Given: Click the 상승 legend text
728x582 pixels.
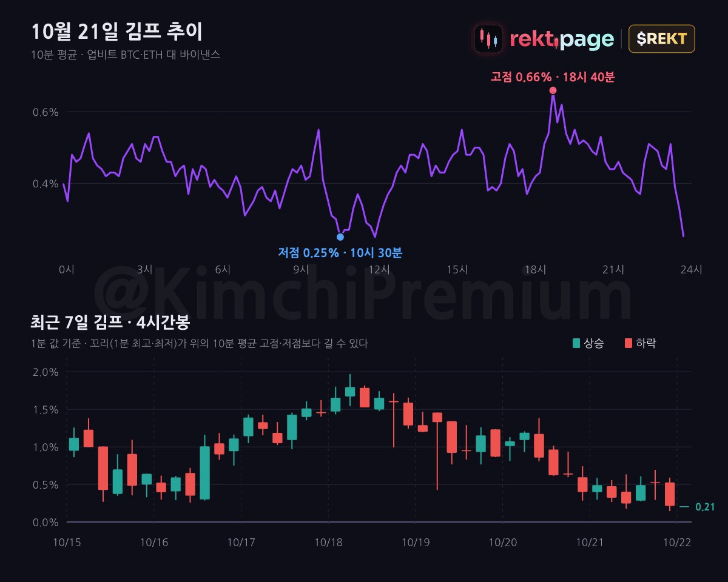Looking at the screenshot, I should (594, 343).
